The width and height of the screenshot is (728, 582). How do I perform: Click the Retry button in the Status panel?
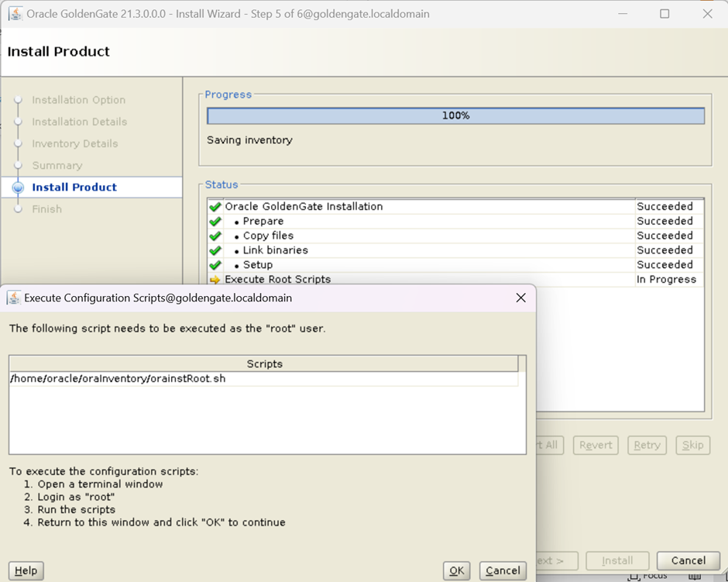[x=647, y=445]
